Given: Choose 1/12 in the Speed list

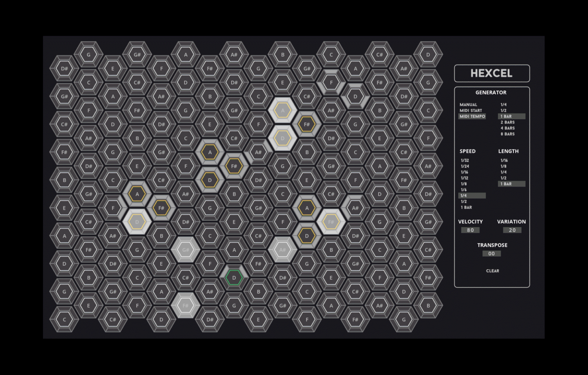Looking at the screenshot, I should tap(465, 178).
